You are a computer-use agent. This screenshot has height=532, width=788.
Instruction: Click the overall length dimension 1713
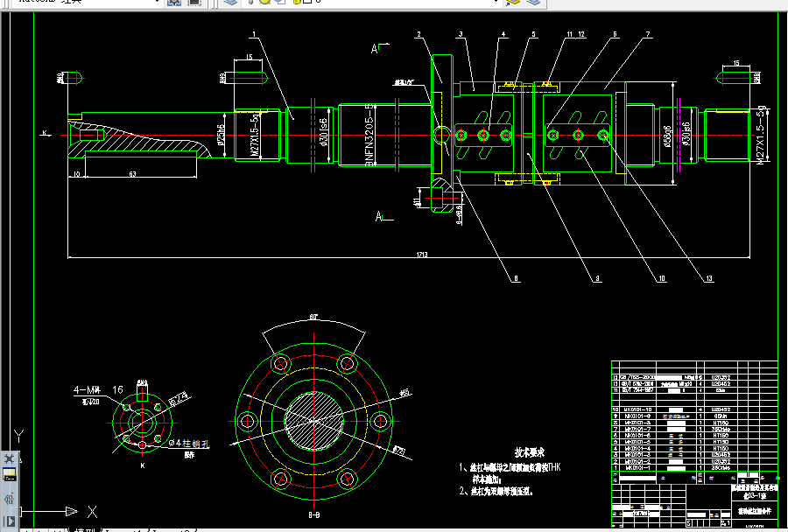(422, 255)
